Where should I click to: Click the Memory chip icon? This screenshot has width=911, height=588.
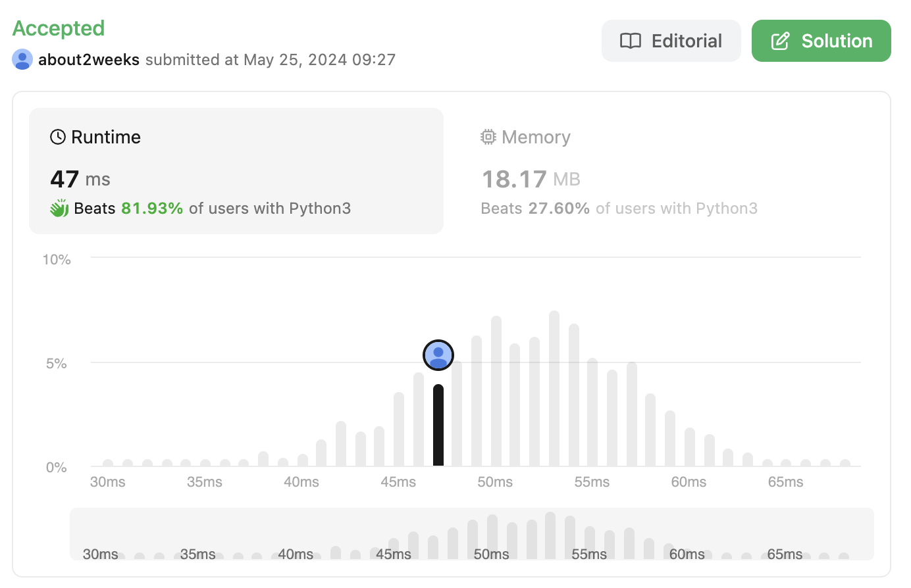[488, 137]
